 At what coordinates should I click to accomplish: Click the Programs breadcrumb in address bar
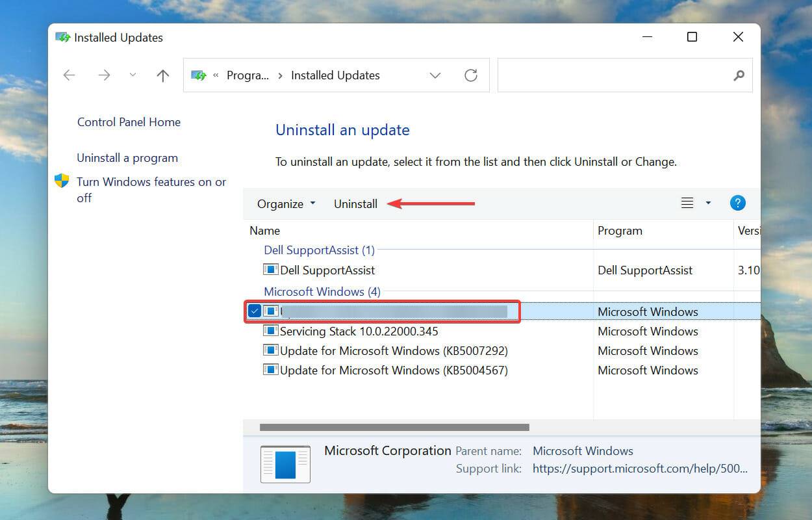click(247, 75)
